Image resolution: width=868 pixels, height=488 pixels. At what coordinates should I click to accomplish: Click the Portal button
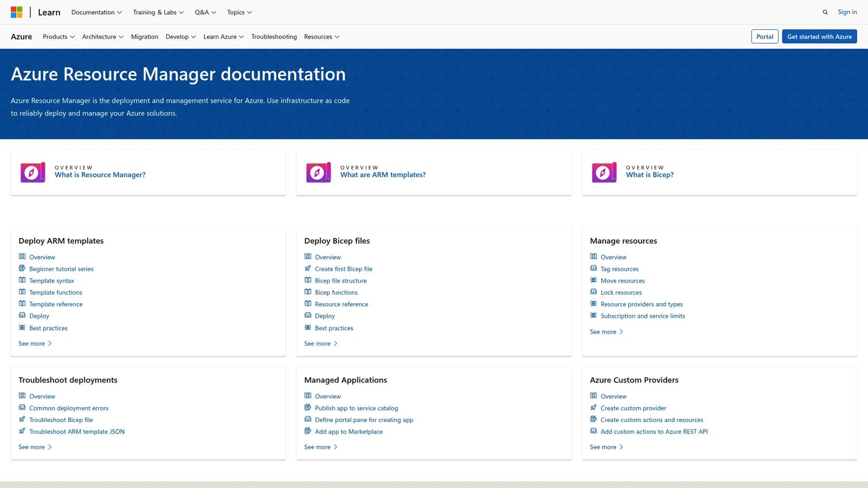[x=765, y=37]
